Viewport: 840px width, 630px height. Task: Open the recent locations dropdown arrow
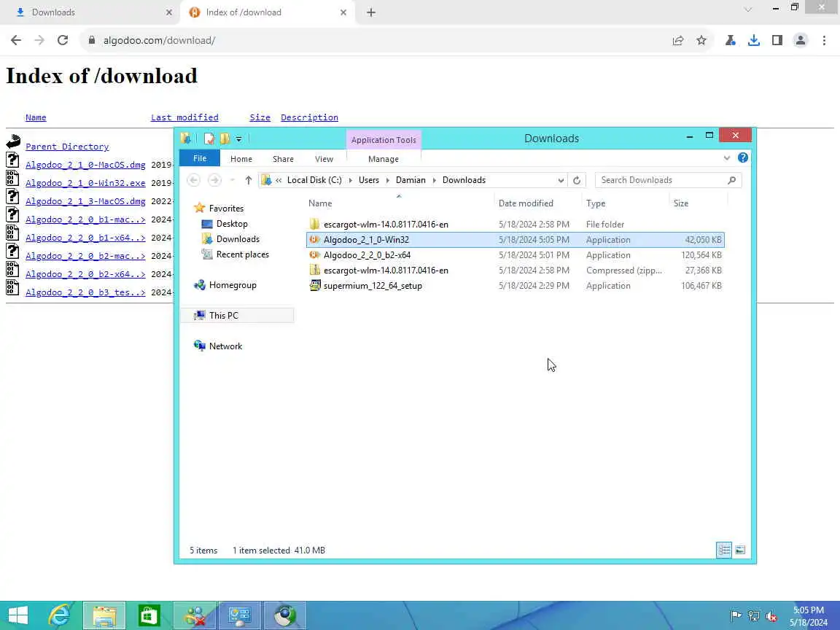pos(232,180)
